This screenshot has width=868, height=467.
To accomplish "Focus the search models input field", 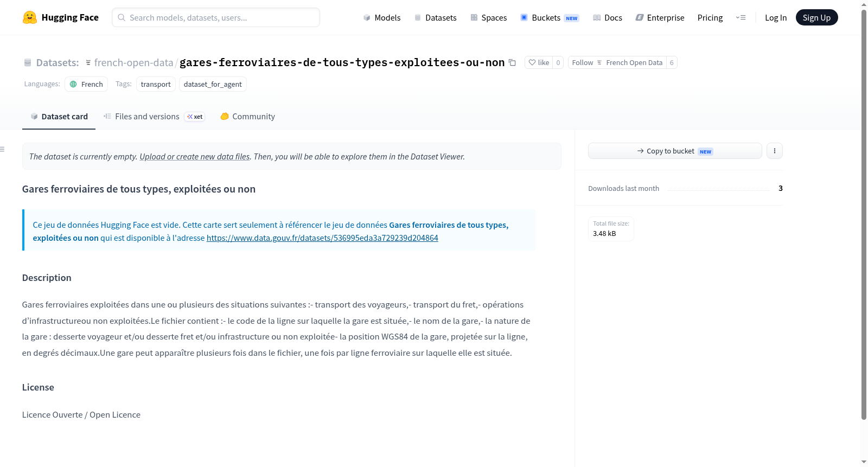I will (216, 17).
